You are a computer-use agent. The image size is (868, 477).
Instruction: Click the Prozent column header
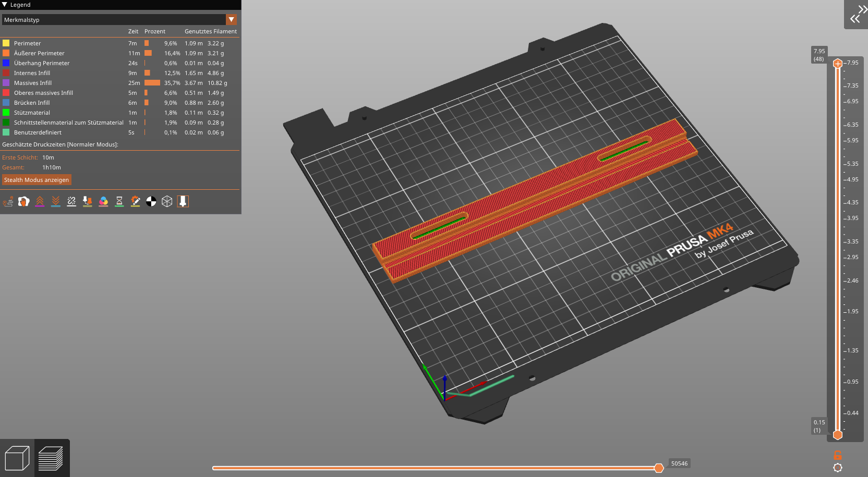(x=155, y=31)
